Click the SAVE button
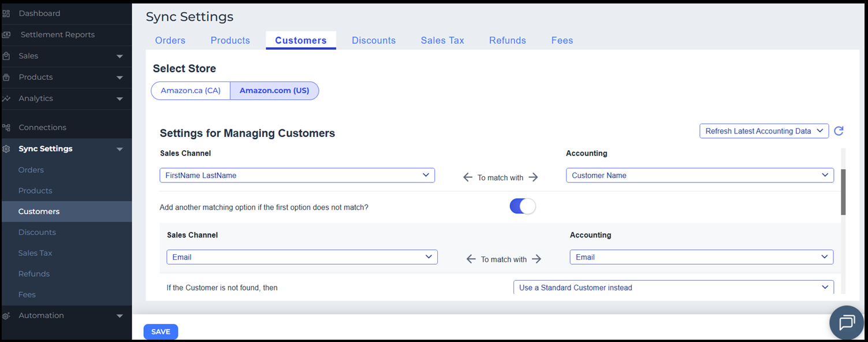The width and height of the screenshot is (868, 342). click(161, 332)
